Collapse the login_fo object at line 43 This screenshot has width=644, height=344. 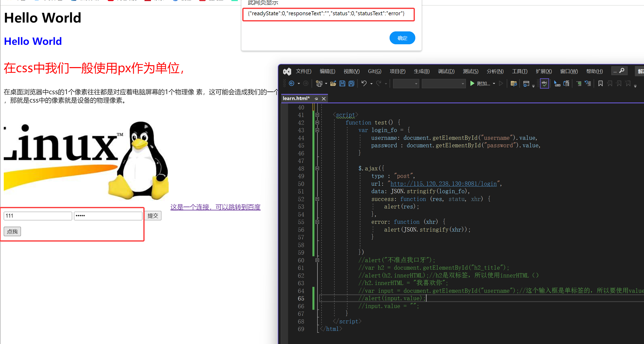(317, 130)
